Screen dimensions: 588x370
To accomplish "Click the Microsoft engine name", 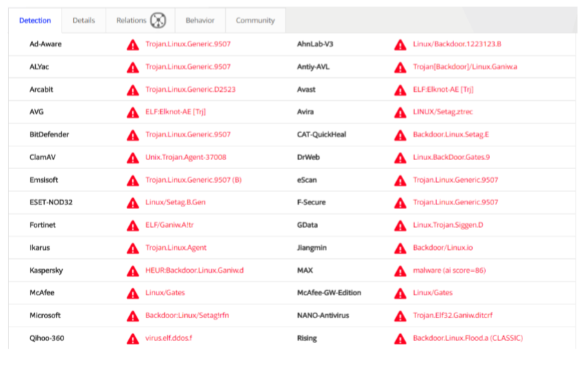I will [45, 315].
